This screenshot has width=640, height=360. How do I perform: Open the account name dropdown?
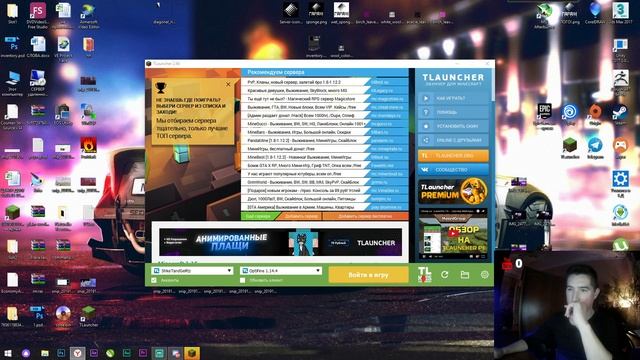tap(193, 271)
